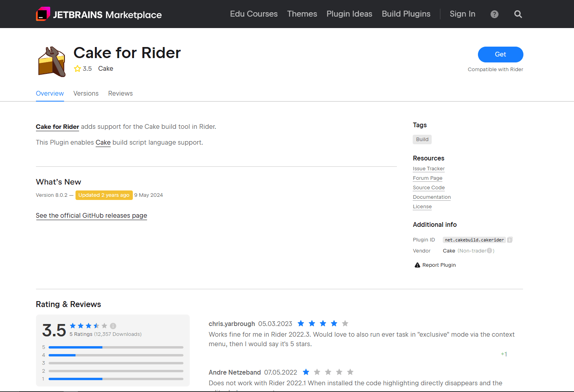Click the +1 vote on chris.yarbrough review
574x392 pixels.
pyautogui.click(x=504, y=354)
